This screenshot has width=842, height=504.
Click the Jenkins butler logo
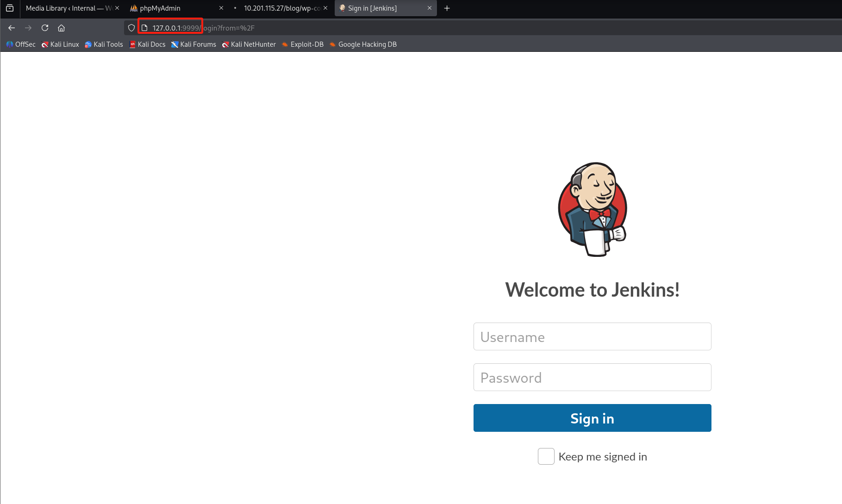593,209
